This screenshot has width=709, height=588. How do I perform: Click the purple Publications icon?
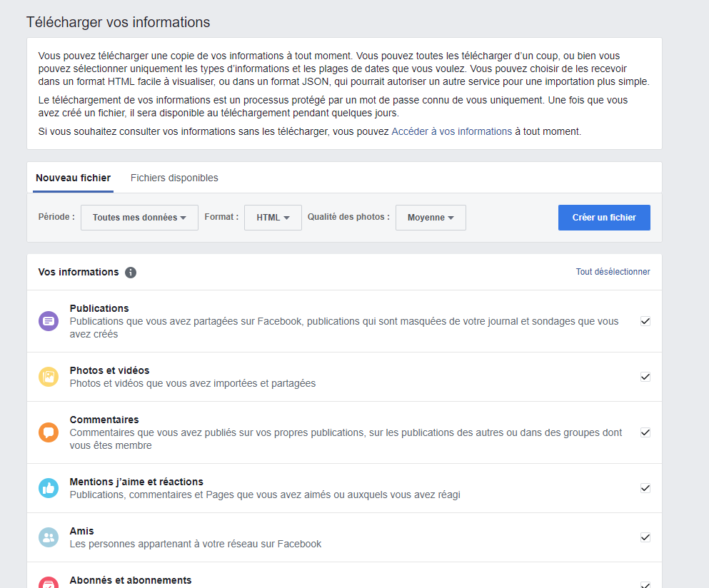coord(49,321)
